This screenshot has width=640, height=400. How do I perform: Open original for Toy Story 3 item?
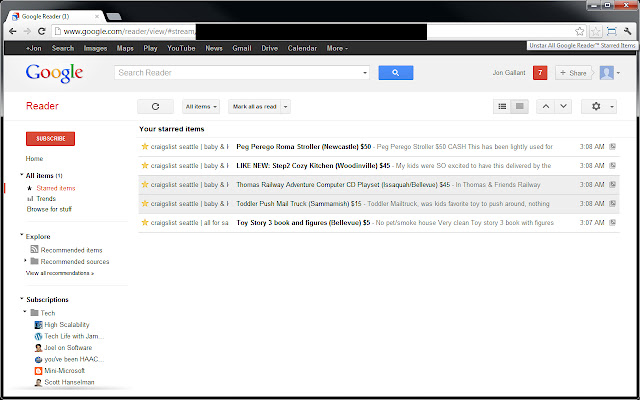(612, 222)
